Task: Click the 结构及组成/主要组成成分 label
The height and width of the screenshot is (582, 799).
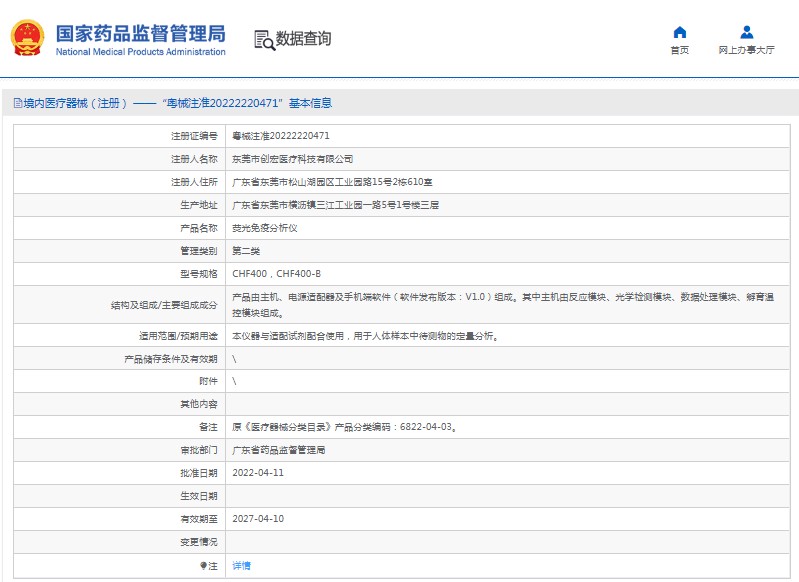Action: (164, 305)
